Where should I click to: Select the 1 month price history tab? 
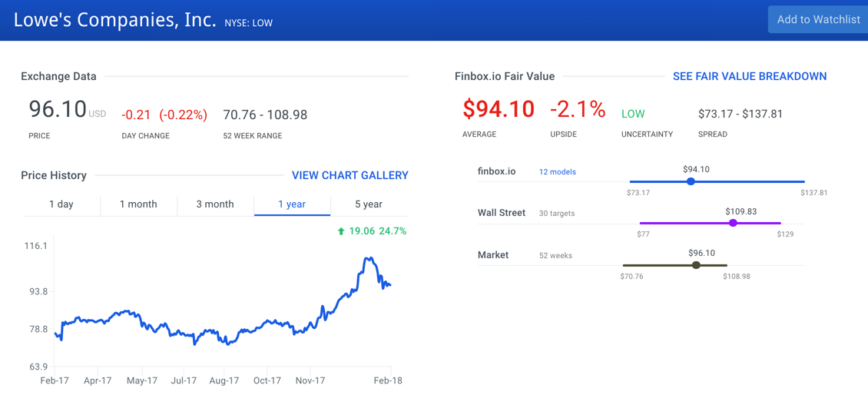pos(138,204)
